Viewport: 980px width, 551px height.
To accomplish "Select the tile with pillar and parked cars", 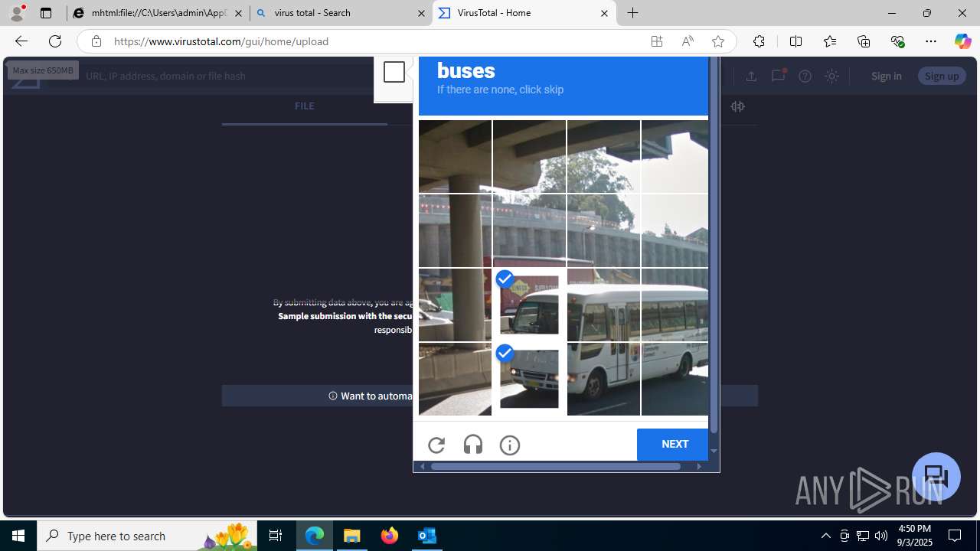I will pyautogui.click(x=455, y=305).
